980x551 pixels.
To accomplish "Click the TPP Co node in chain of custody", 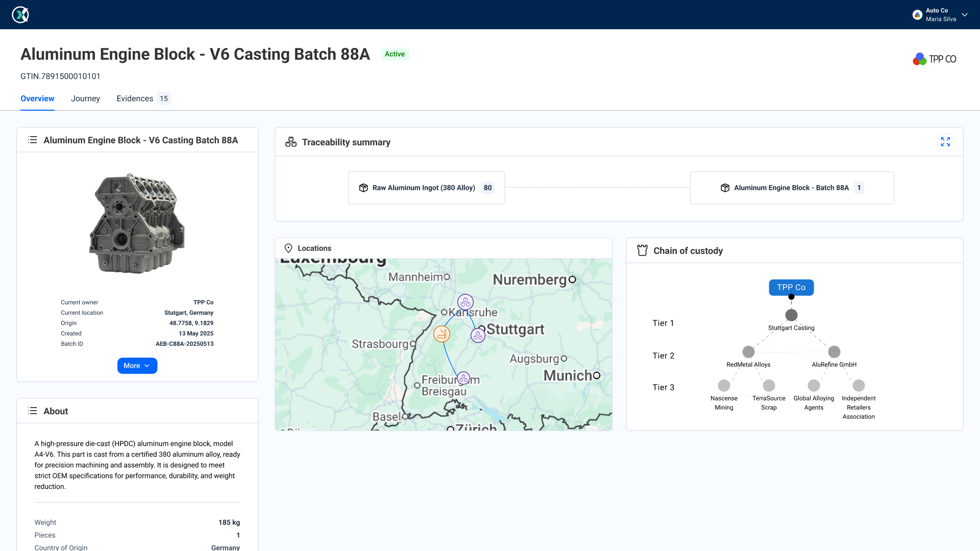I will coord(791,287).
